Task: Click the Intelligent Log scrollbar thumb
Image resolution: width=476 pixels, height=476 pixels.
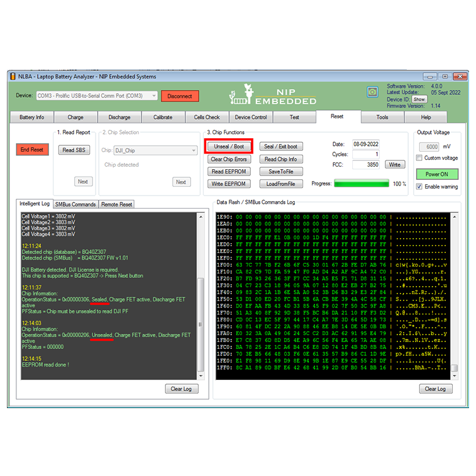Action: pyautogui.click(x=201, y=324)
